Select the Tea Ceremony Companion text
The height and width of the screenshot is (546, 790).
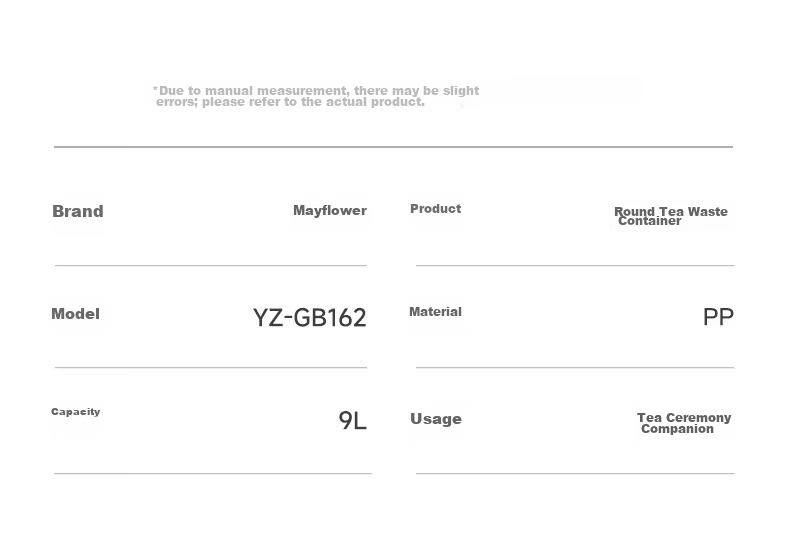coord(684,423)
